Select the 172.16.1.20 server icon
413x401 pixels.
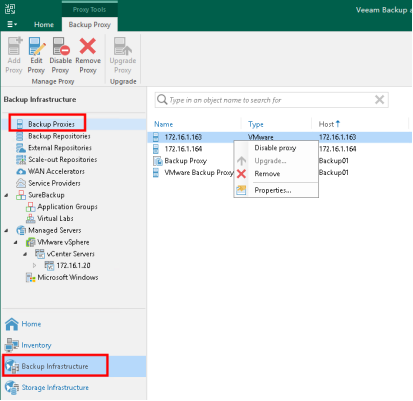(49, 266)
